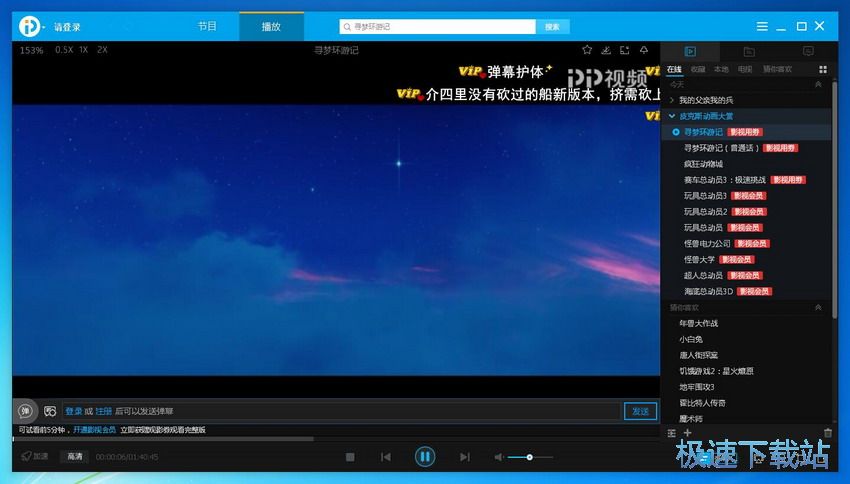Click the 153% zoom indicator
The image size is (850, 484).
point(31,50)
